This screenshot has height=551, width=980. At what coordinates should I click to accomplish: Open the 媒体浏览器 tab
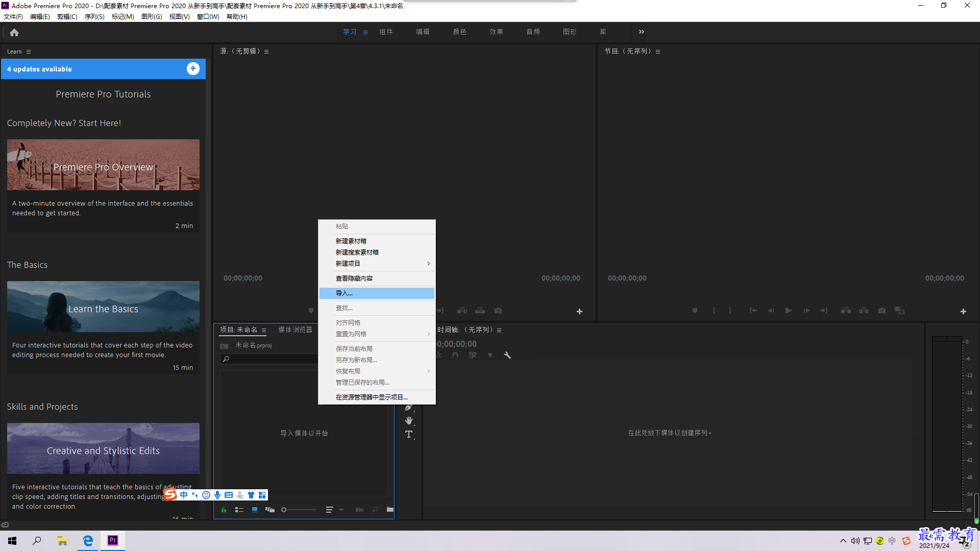point(295,330)
